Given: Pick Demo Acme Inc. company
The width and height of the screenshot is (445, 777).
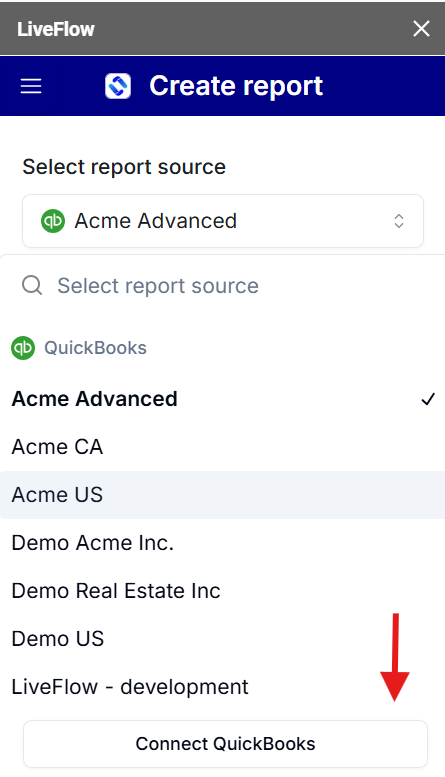Looking at the screenshot, I should [222, 543].
